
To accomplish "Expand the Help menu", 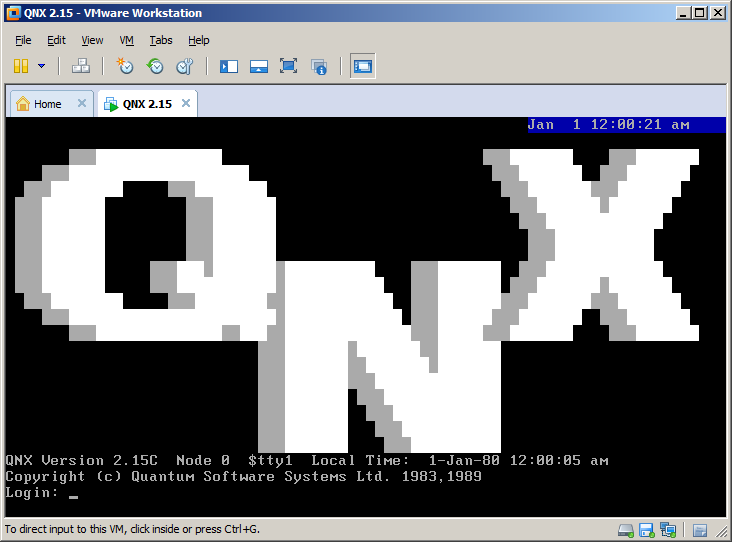I will point(198,40).
